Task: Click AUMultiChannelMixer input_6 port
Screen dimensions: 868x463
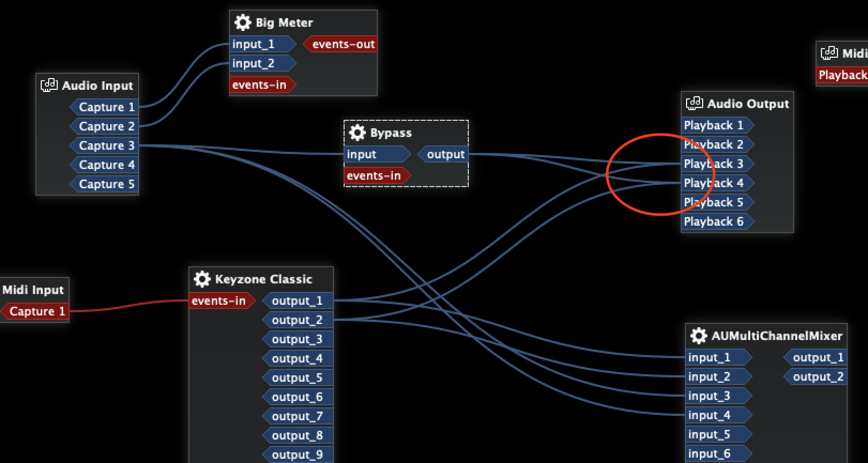Action: click(x=719, y=453)
